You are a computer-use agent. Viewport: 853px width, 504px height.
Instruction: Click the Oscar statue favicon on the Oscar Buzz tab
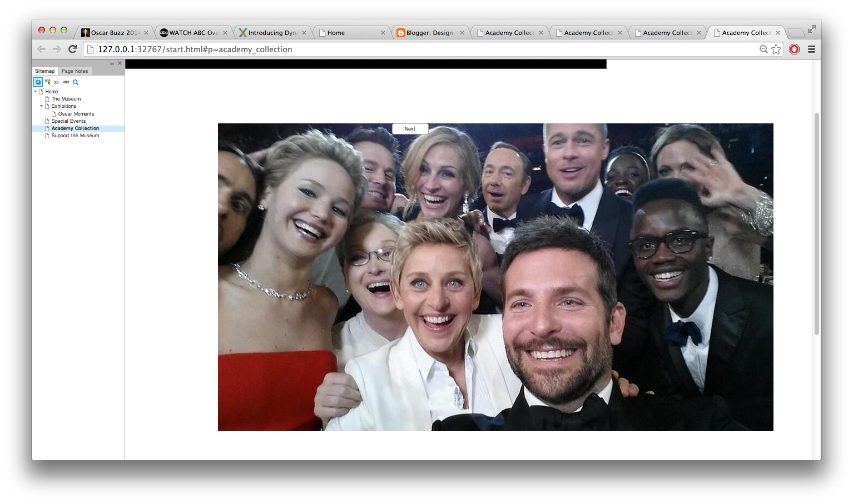(x=85, y=33)
